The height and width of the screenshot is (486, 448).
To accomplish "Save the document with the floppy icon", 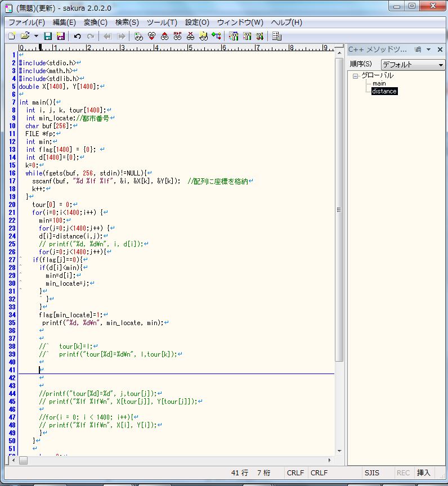I will point(48,36).
